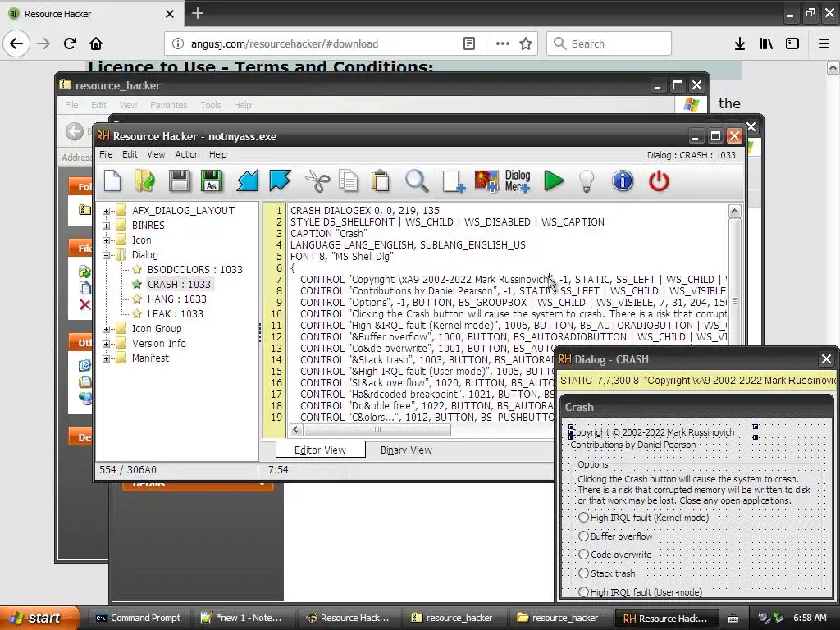Open Resource Hacker Help menu

point(217,154)
